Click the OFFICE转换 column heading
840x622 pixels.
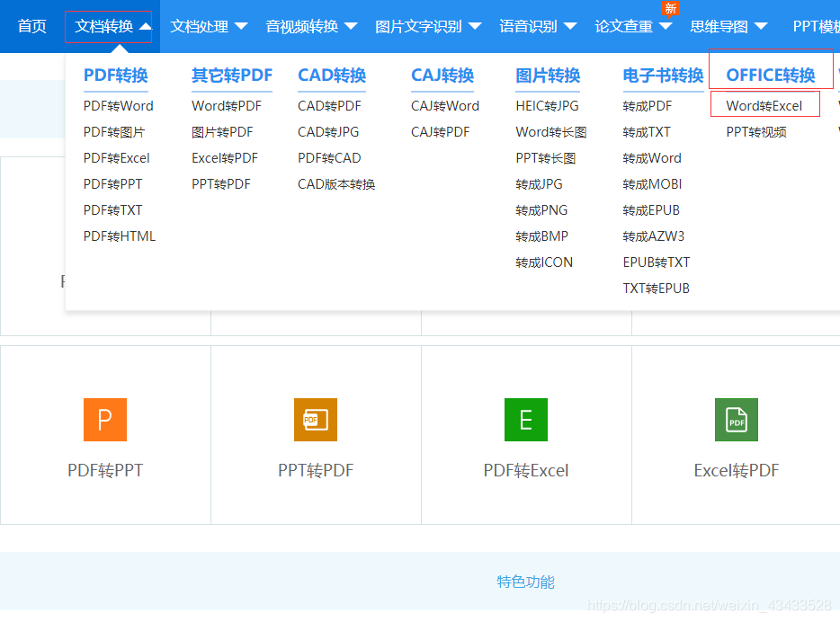click(x=771, y=76)
